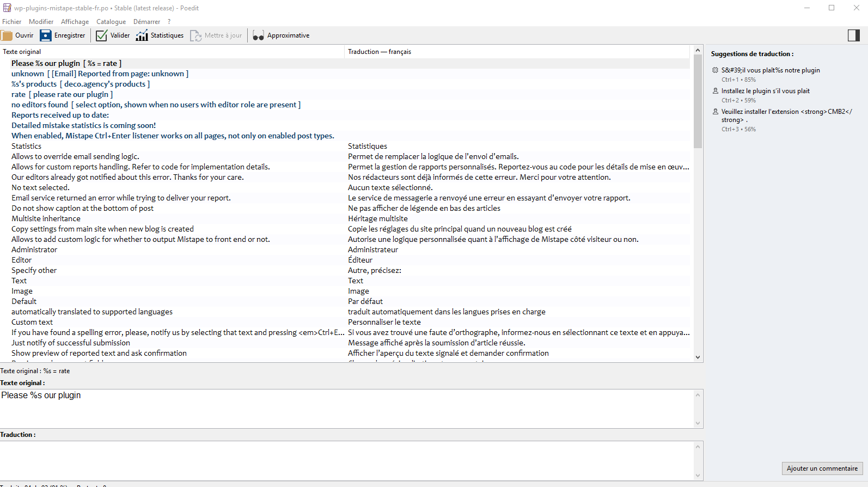Toggle the sidebar panel icon
This screenshot has height=487, width=868.
tap(854, 35)
